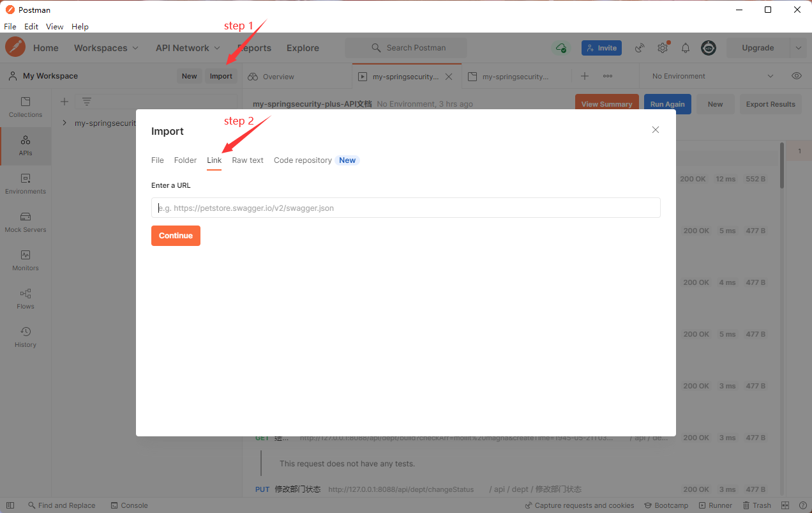Image resolution: width=812 pixels, height=513 pixels.
Task: Toggle the sidebar icon in status bar
Action: [10, 505]
